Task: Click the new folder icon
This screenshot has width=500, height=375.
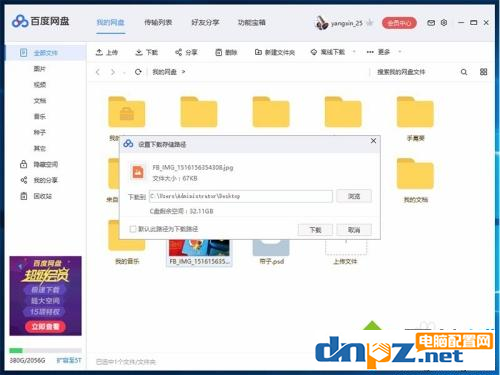Action: tap(258, 52)
